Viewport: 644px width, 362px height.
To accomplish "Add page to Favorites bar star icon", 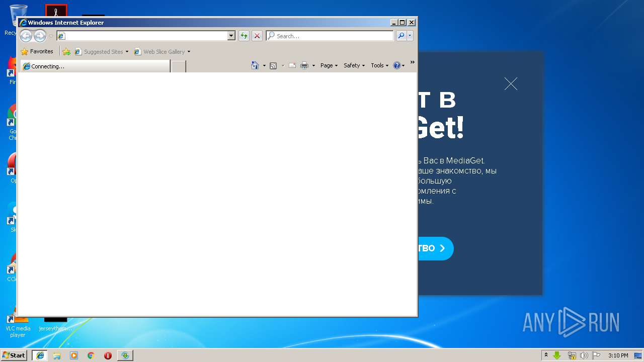I will (x=66, y=51).
